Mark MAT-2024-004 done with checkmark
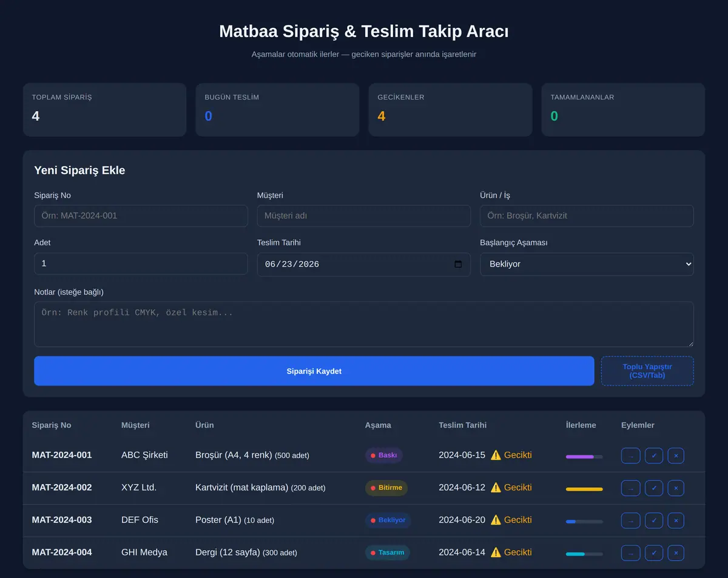The image size is (728, 578). pos(654,553)
